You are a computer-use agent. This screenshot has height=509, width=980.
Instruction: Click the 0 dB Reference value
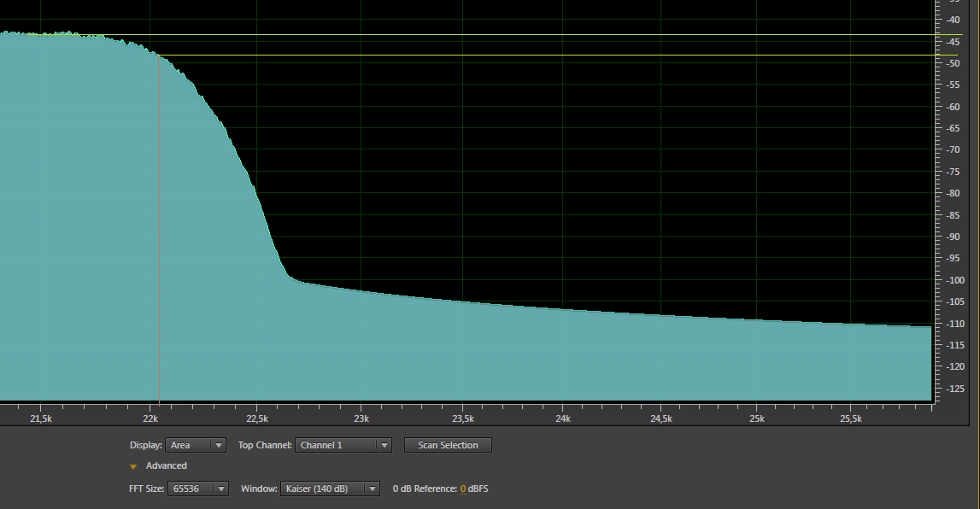463,489
